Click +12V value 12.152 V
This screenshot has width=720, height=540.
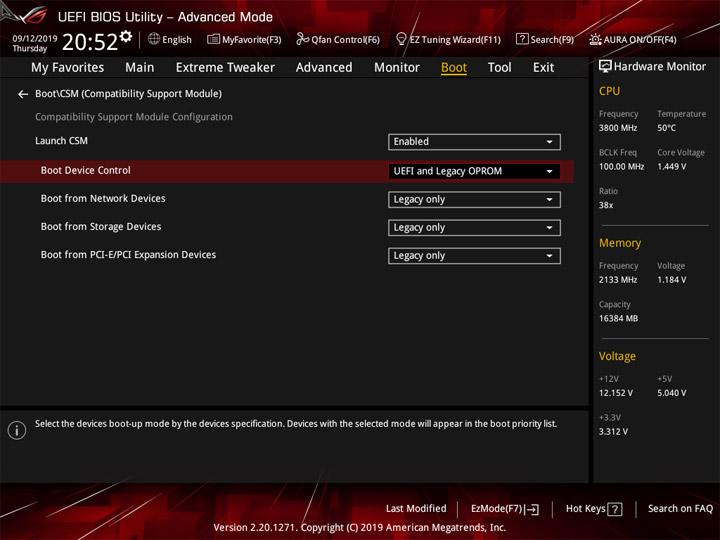(615, 394)
